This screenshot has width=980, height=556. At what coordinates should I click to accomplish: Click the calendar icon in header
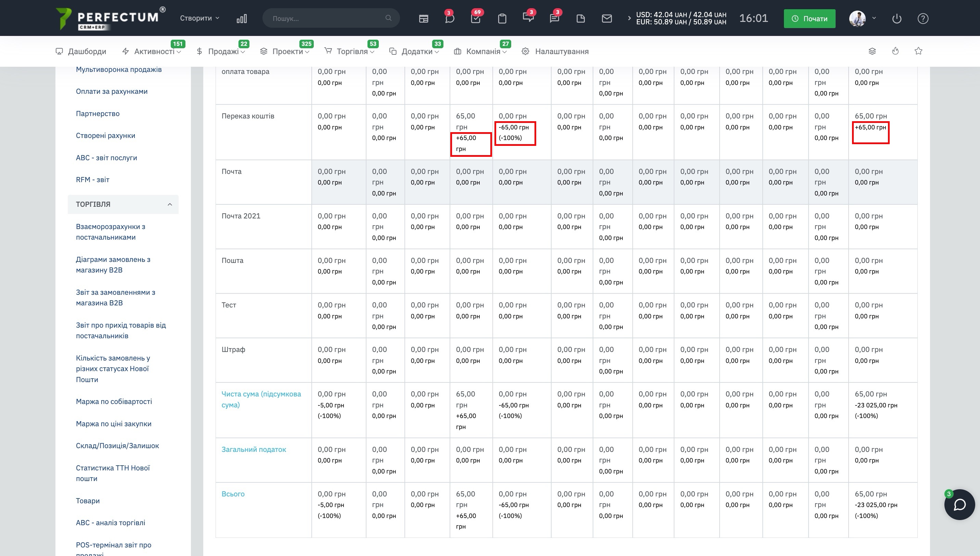click(423, 18)
